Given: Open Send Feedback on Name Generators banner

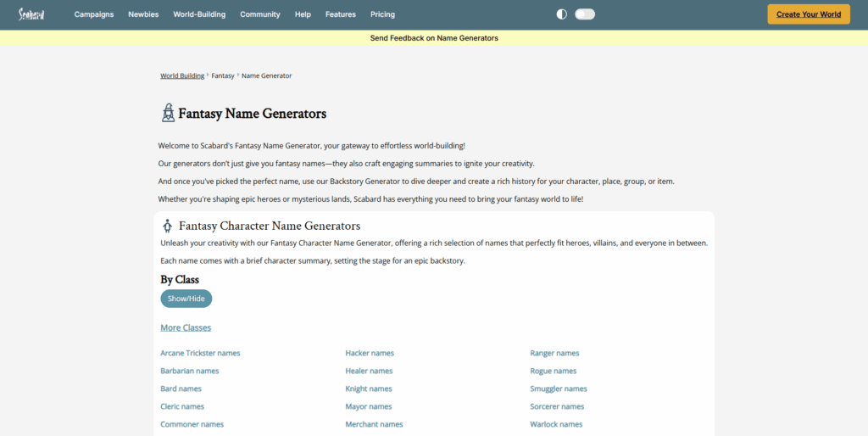Looking at the screenshot, I should click(x=434, y=38).
